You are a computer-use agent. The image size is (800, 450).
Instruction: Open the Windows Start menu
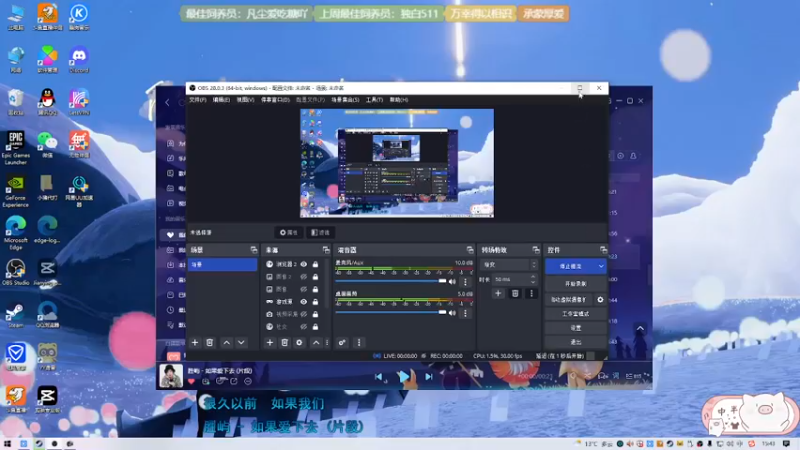[x=7, y=444]
